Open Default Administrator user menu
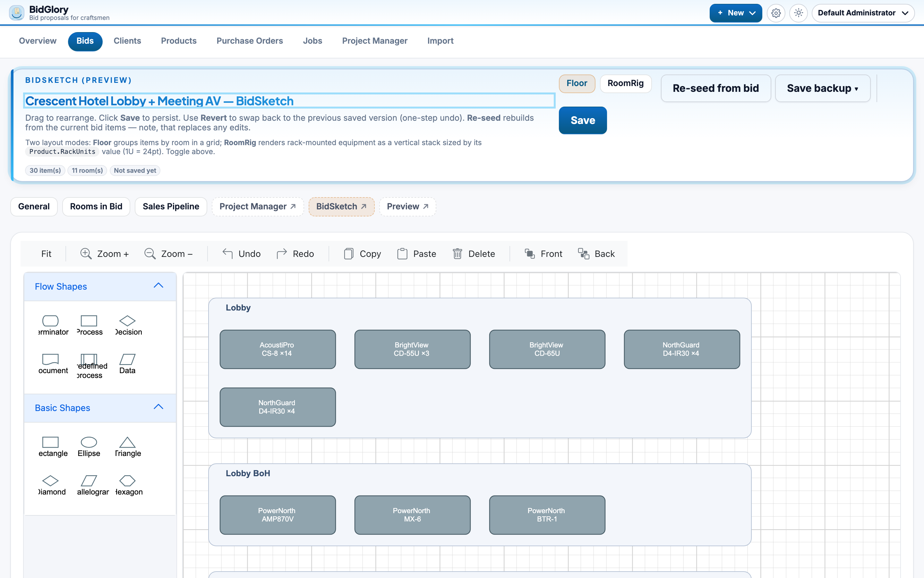 click(x=863, y=13)
